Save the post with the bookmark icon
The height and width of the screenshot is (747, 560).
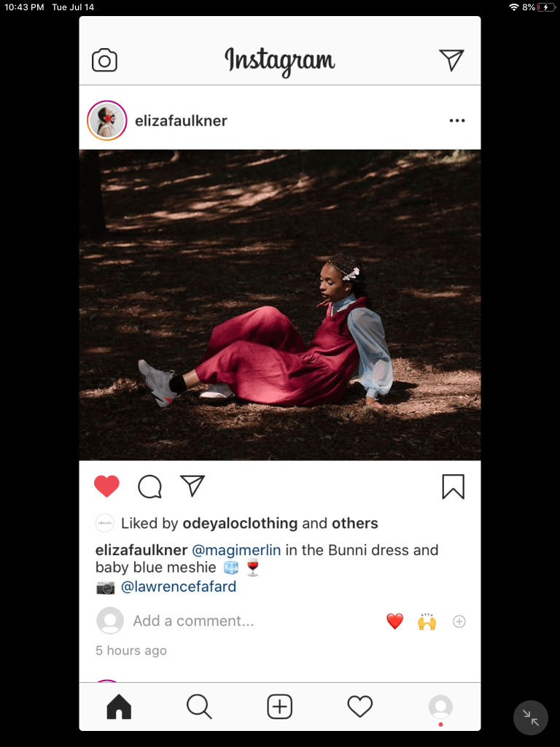tap(454, 487)
